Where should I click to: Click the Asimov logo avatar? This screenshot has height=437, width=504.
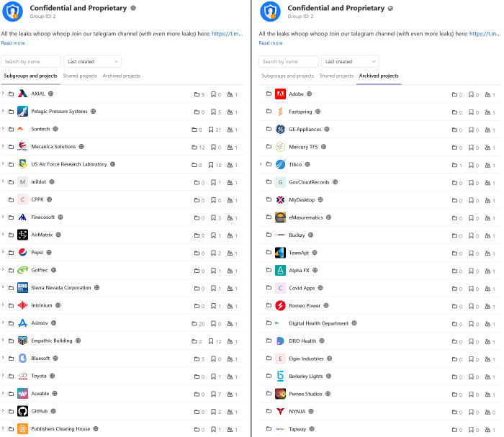pos(23,323)
